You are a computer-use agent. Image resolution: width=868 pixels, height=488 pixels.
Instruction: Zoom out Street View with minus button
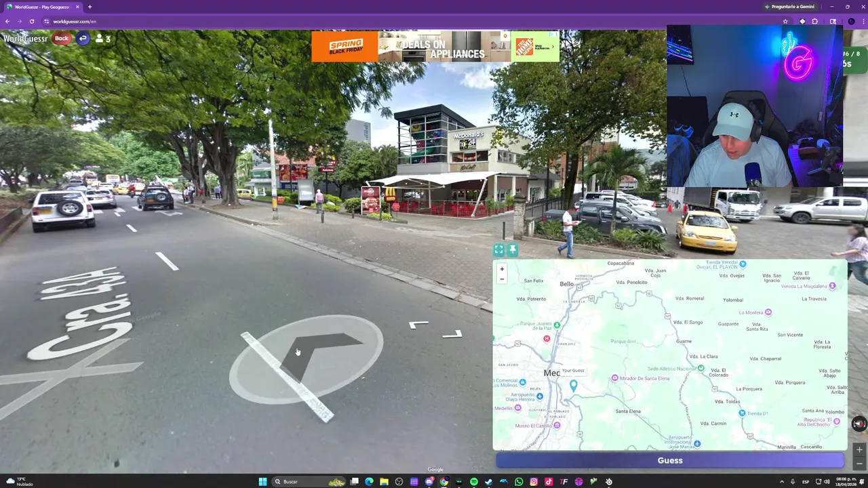point(859,464)
